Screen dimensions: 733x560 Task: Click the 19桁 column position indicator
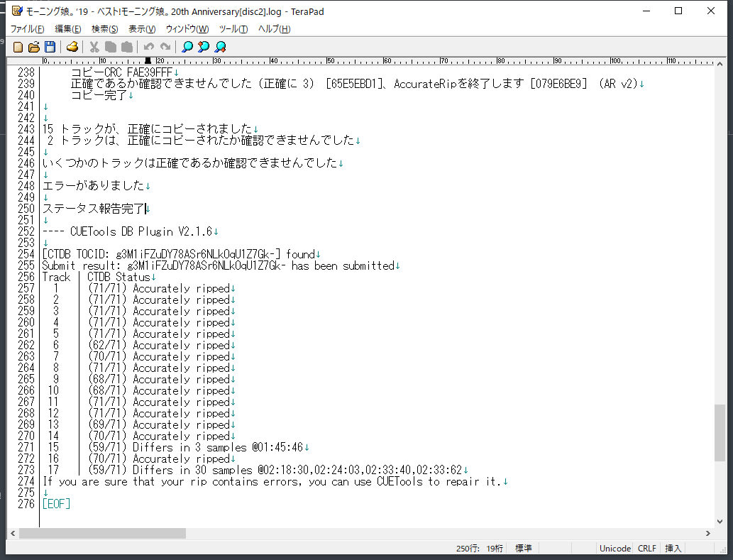(495, 549)
